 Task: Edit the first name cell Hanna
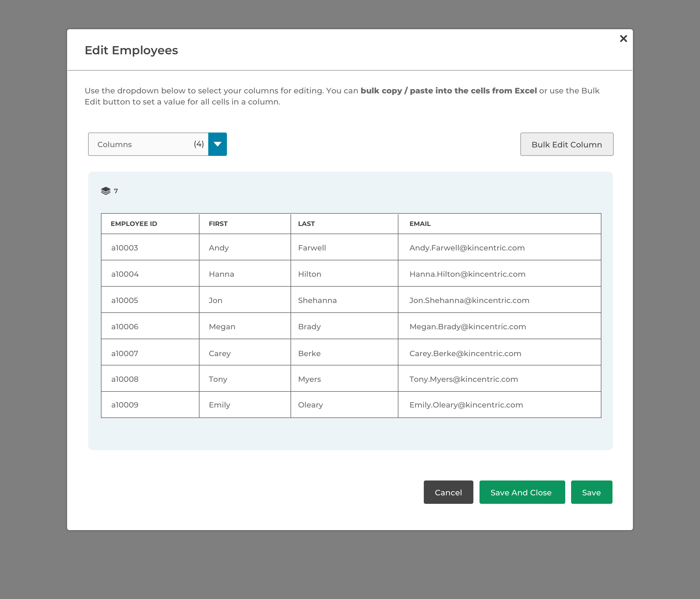pos(245,274)
